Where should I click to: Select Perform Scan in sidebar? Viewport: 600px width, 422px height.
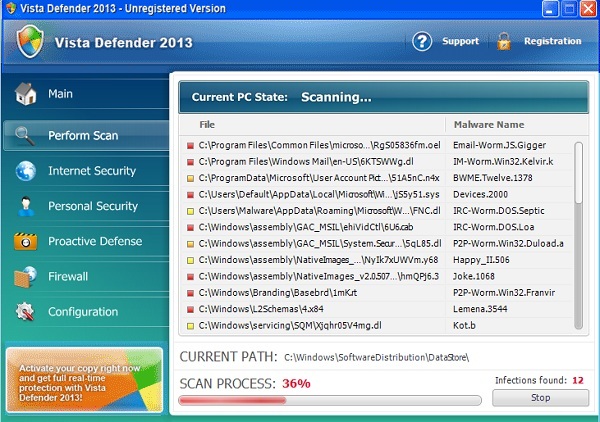[86, 135]
